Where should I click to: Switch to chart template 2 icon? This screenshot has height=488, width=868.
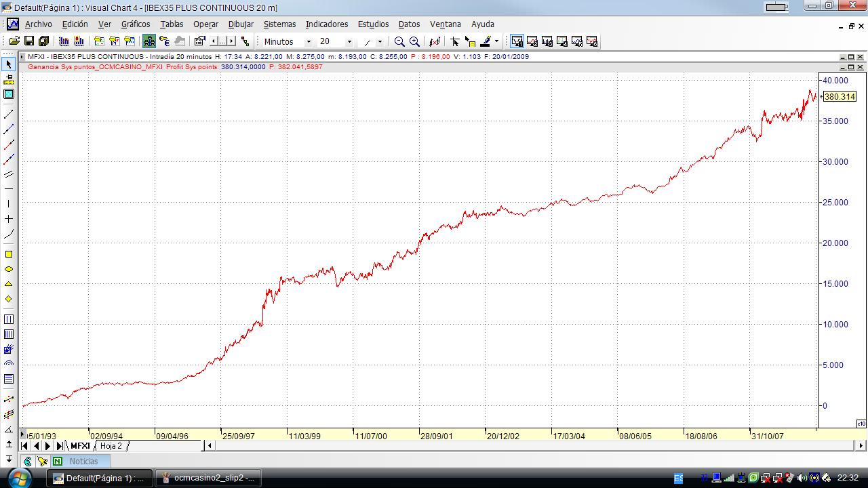[x=532, y=41]
